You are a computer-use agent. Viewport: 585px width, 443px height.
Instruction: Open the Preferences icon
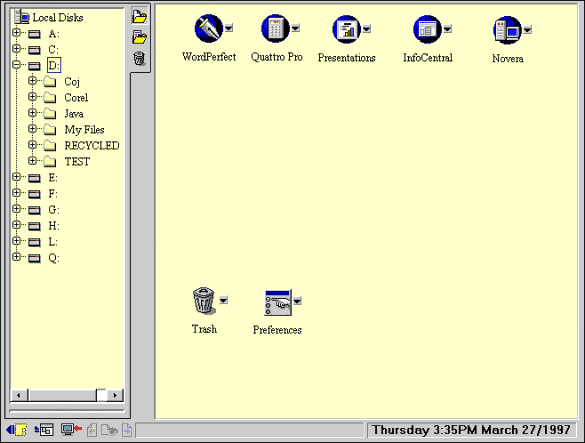pos(278,302)
